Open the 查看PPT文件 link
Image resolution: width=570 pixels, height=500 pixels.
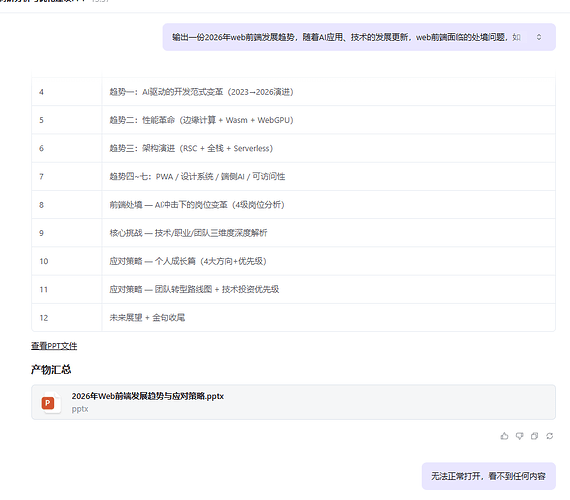(x=54, y=346)
